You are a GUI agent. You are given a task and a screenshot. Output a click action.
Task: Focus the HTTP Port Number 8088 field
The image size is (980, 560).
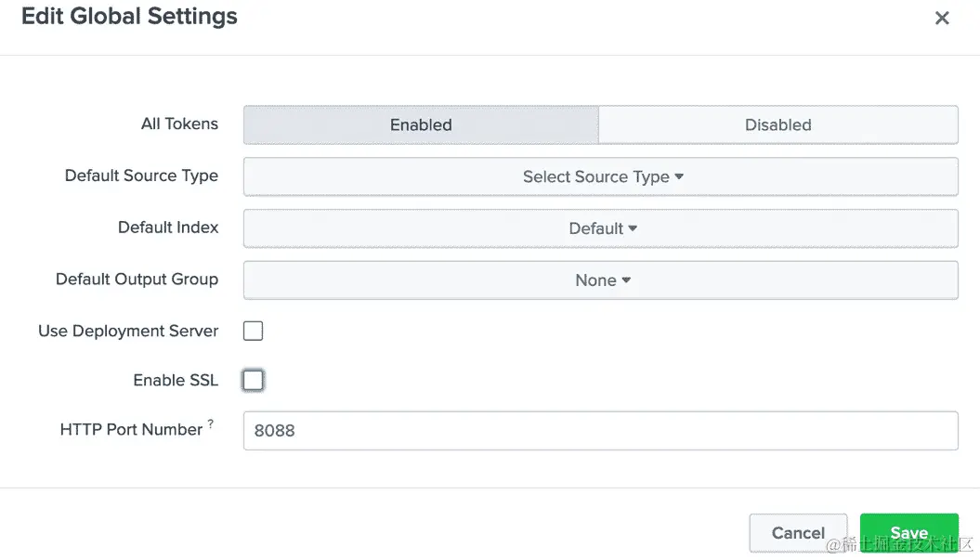600,431
